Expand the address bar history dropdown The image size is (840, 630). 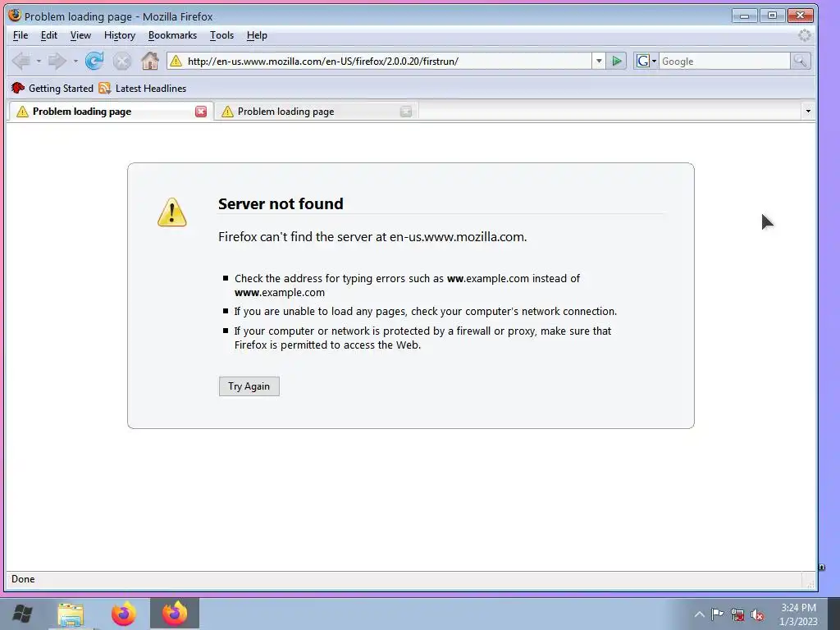pos(599,61)
